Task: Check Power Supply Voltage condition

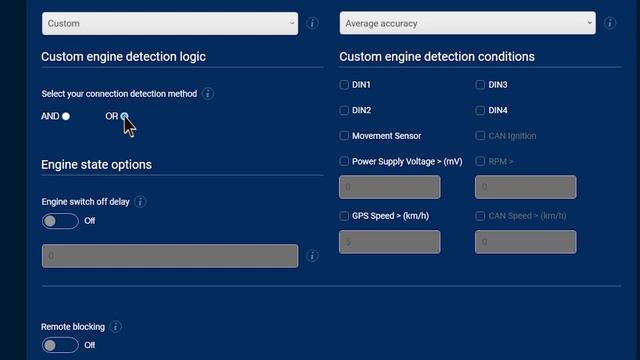Action: (x=344, y=161)
